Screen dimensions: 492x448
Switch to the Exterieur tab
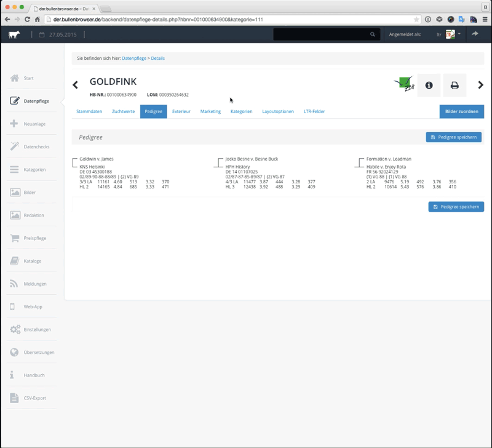tap(181, 111)
